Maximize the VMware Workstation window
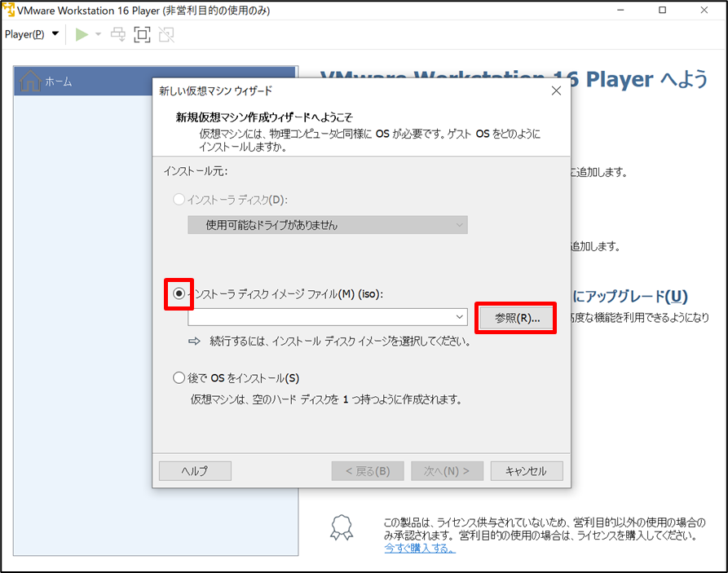 click(663, 10)
